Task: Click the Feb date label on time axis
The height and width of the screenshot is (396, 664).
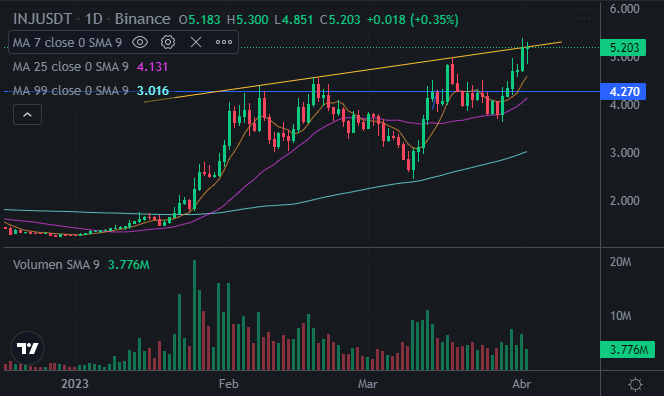Action: [228, 384]
